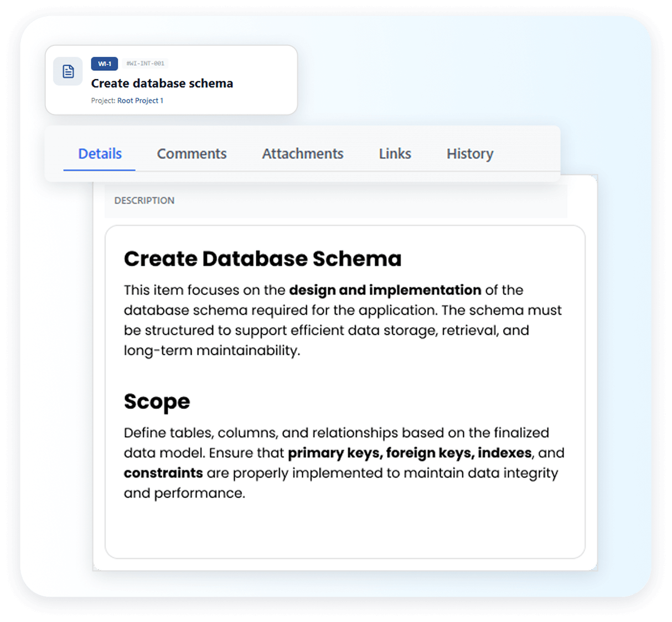Viewport: 672px width, 622px height.
Task: View the History tab
Action: pyautogui.click(x=469, y=154)
